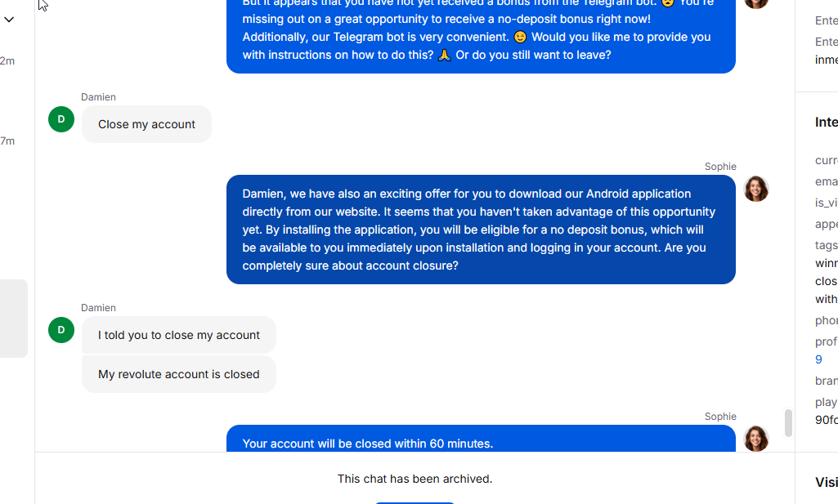Click Damien's avatar next to "I told you" message
Viewport: 838px width, 504px height.
[61, 330]
